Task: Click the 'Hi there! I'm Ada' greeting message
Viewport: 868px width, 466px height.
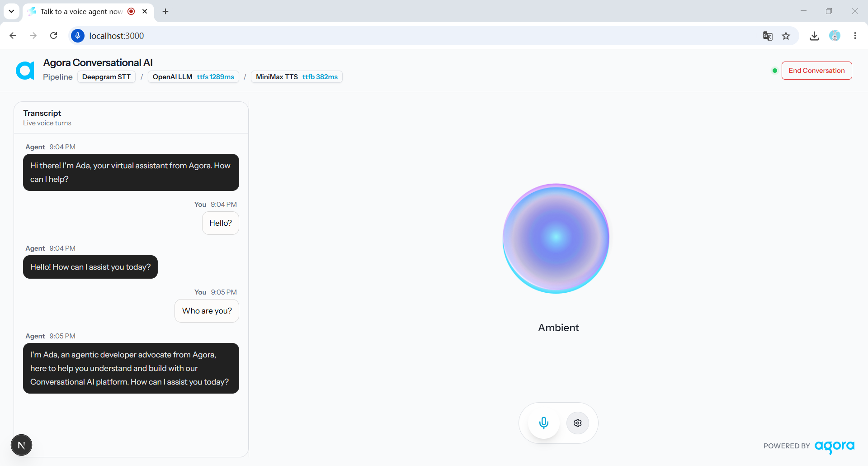Action: [131, 172]
